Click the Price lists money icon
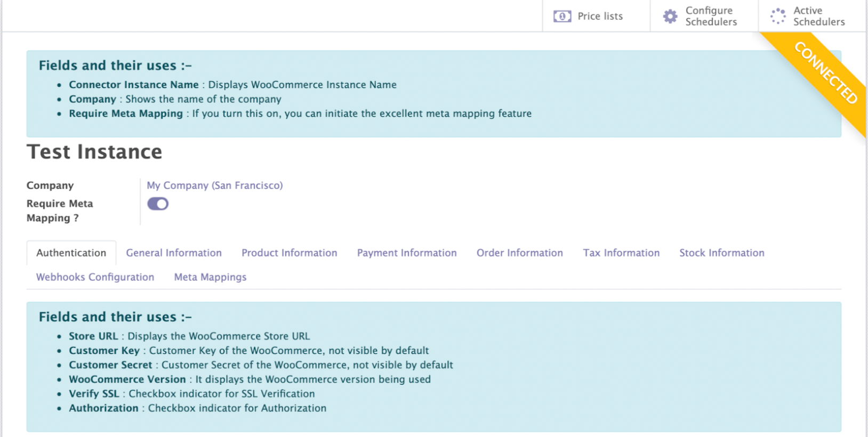Image resolution: width=868 pixels, height=437 pixels. click(562, 17)
